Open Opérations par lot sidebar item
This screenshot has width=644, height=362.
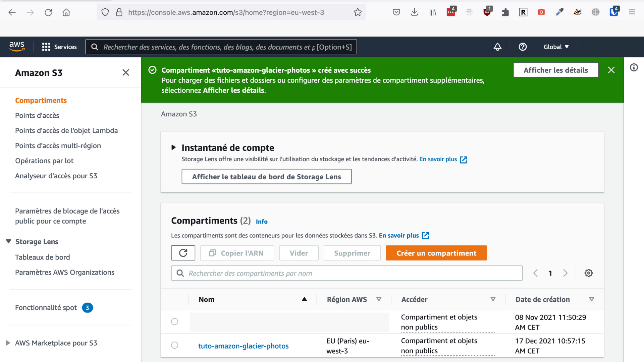(x=44, y=161)
